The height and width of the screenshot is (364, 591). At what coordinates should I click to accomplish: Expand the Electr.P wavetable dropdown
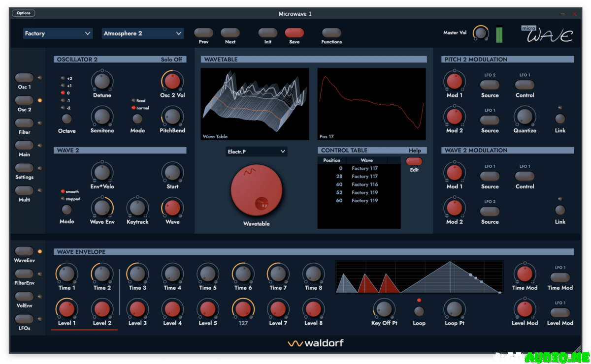click(256, 152)
